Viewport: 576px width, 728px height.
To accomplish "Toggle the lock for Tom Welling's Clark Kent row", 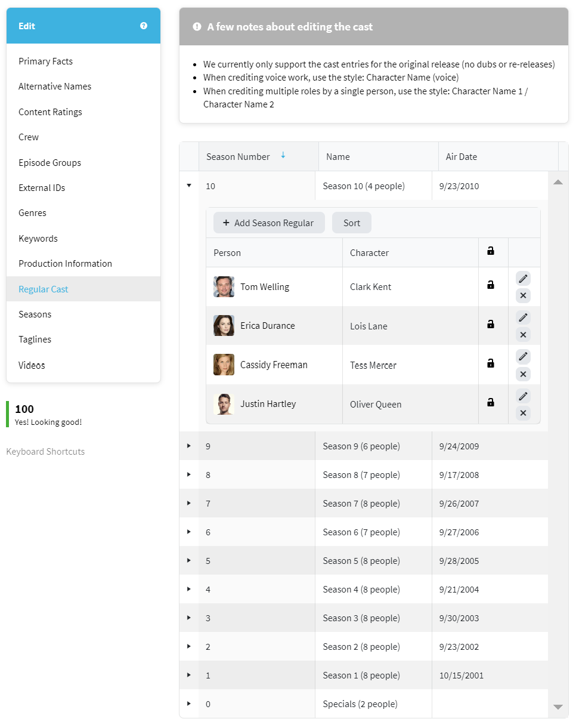I will [491, 285].
